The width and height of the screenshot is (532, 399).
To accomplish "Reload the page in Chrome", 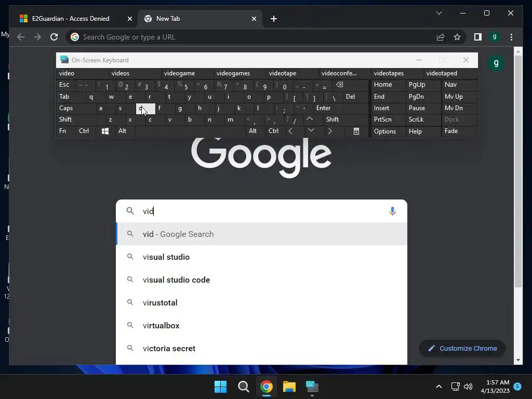I will click(54, 37).
